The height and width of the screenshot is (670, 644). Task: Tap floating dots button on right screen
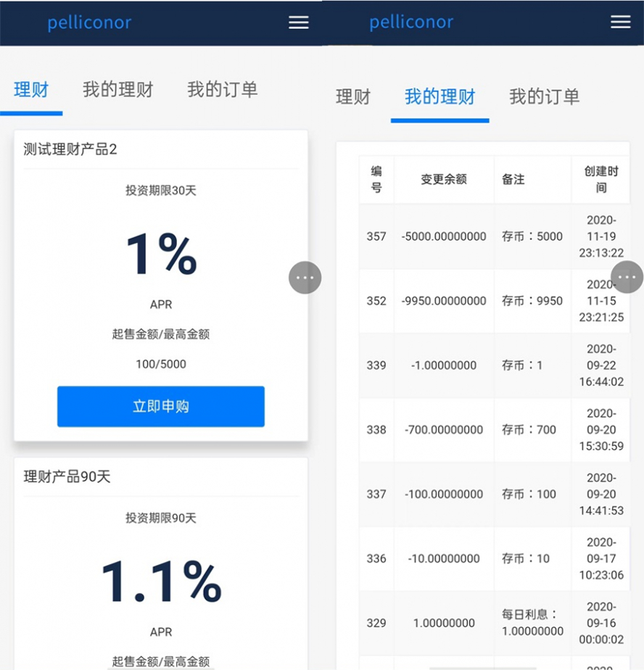[x=627, y=277]
